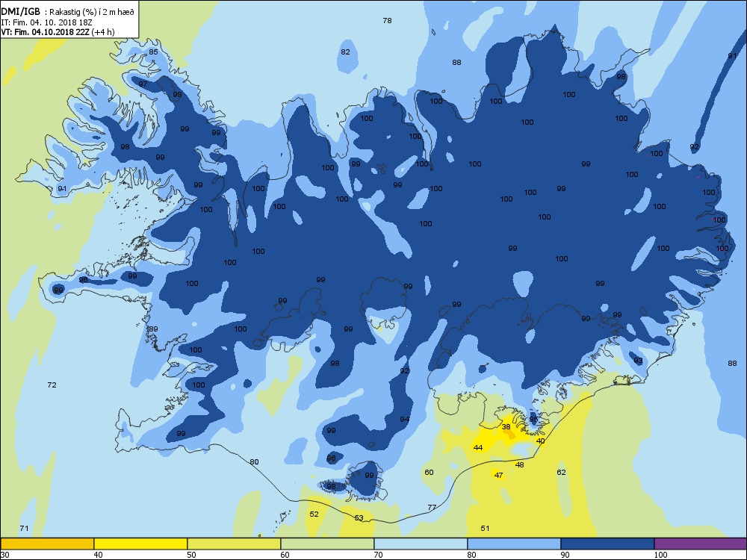Click the 47 humidity value
Screen dimensions: 747x560
tap(498, 475)
